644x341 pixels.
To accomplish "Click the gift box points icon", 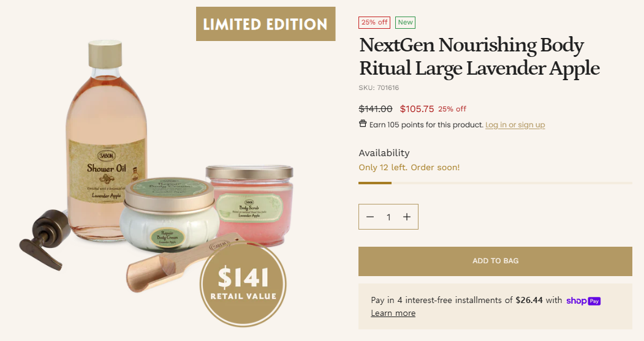I will 363,124.
